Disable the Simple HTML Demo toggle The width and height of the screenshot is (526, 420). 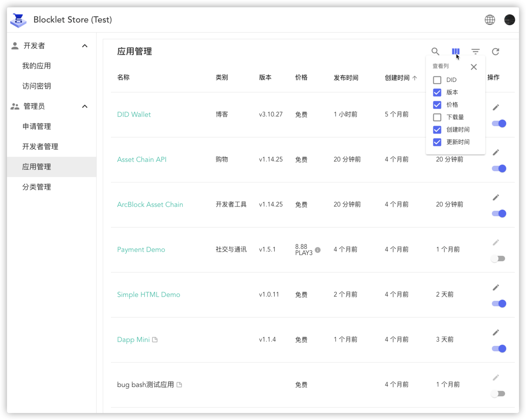pyautogui.click(x=499, y=304)
